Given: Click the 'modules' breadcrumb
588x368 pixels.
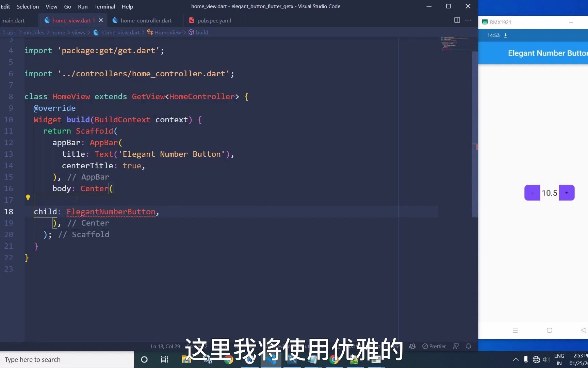Looking at the screenshot, I should (x=34, y=32).
